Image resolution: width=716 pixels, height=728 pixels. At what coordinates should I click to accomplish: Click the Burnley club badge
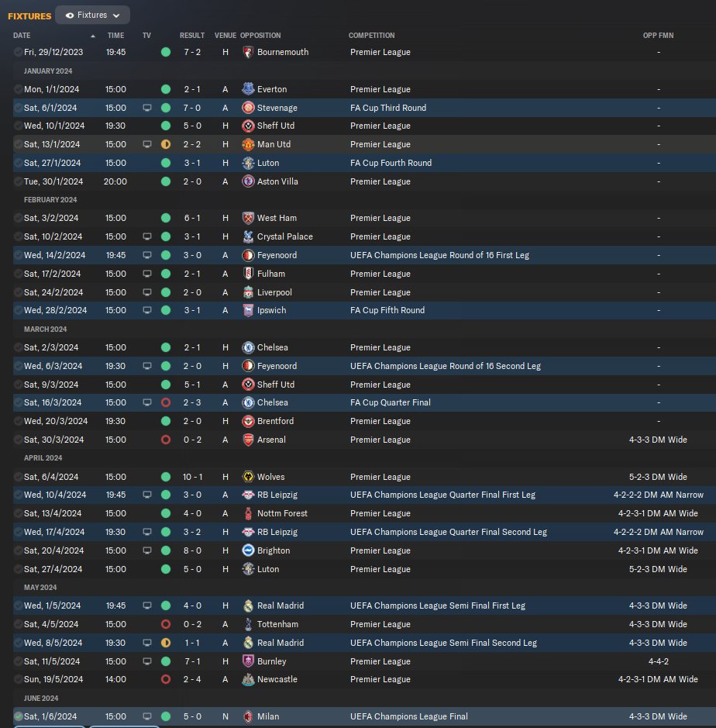[x=248, y=661]
